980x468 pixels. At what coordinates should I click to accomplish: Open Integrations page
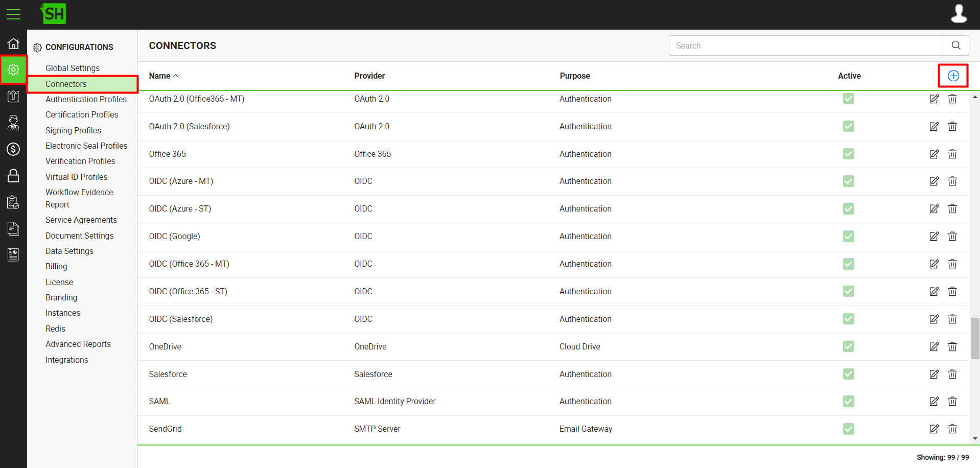point(67,360)
